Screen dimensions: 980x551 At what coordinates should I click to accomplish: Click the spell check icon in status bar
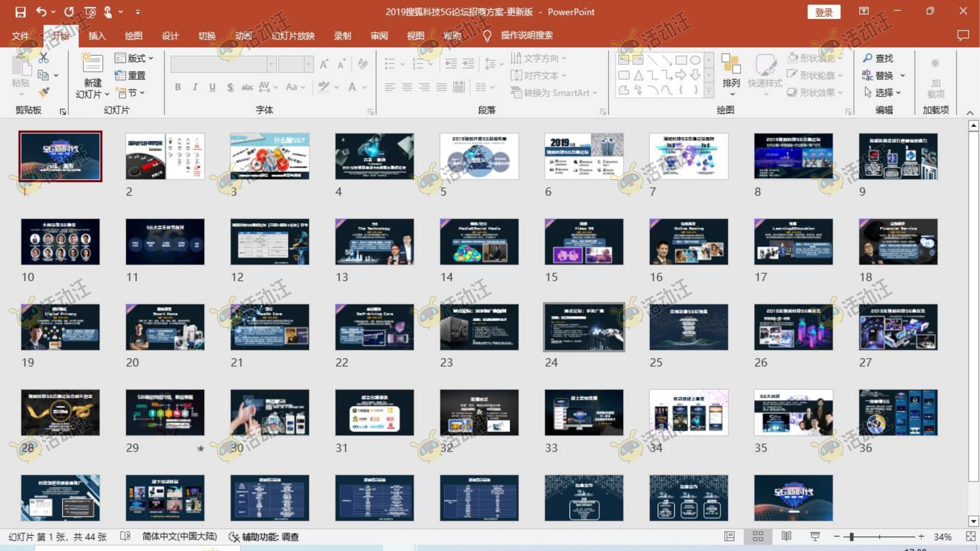click(x=125, y=537)
